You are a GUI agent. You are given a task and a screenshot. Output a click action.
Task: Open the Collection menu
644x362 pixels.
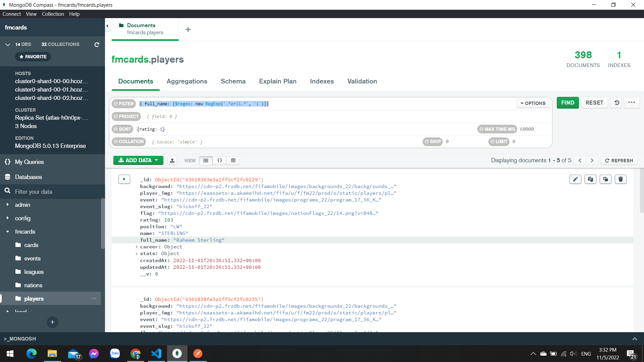coord(53,14)
